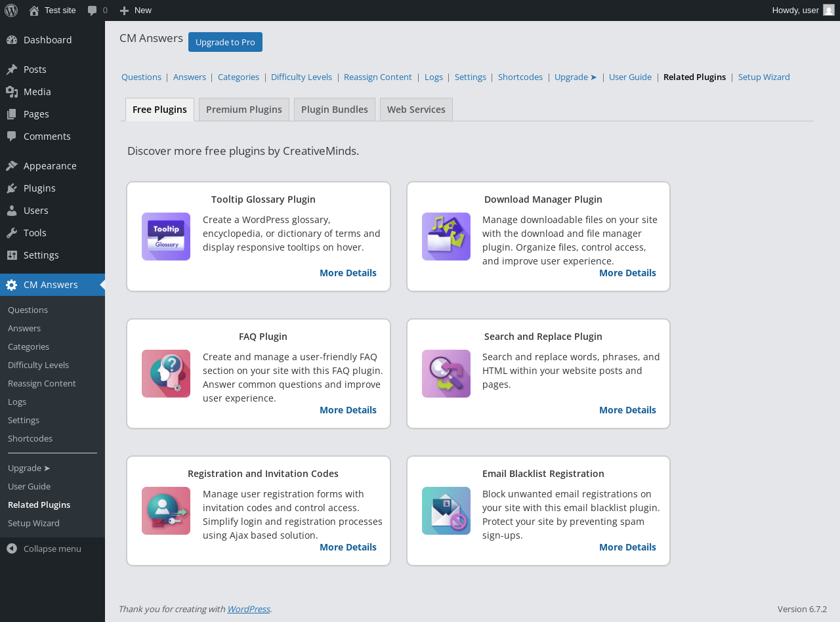Viewport: 840px width, 622px height.
Task: Open the comments bubble icon in admin bar
Action: (93, 10)
